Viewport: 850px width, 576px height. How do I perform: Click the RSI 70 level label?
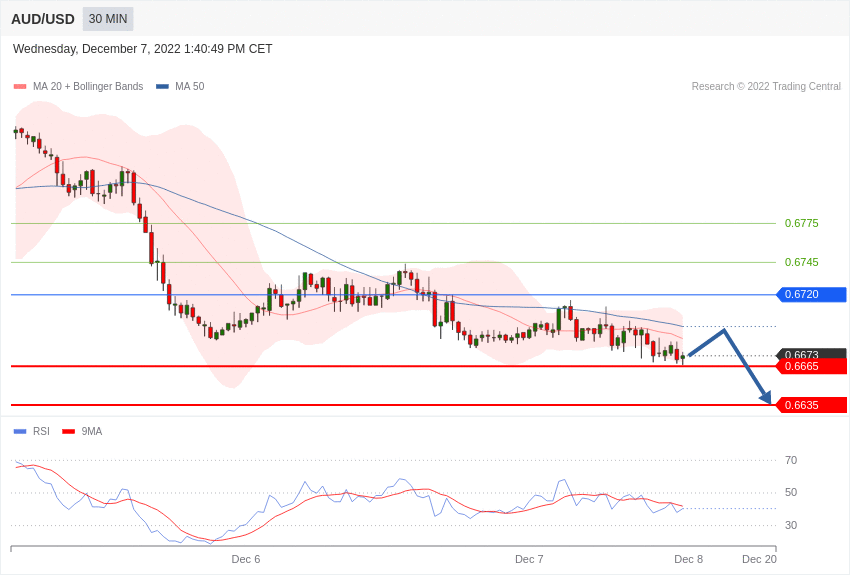(791, 460)
